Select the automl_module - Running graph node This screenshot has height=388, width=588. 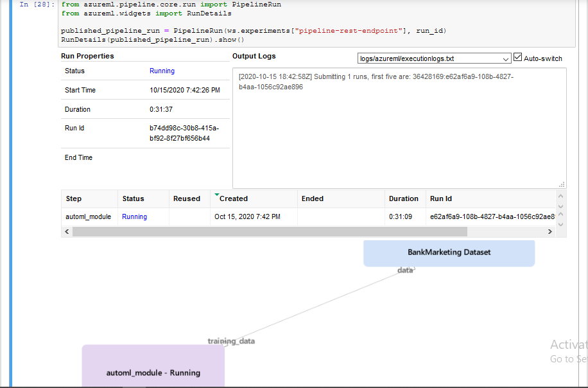tap(153, 366)
